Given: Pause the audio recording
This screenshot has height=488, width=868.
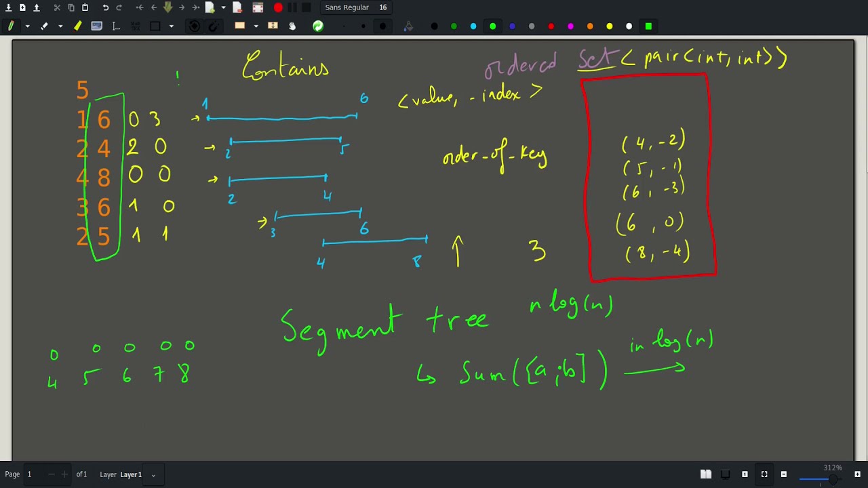Looking at the screenshot, I should (x=292, y=7).
